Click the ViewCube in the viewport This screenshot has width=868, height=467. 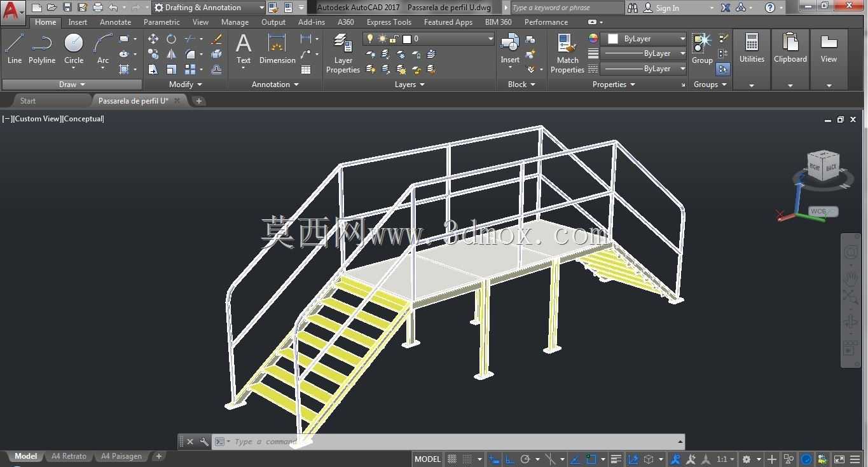point(823,166)
